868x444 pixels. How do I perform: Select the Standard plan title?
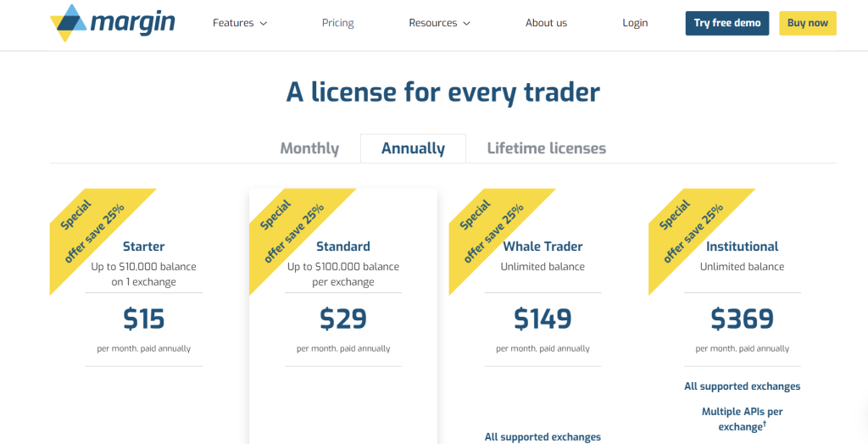[x=343, y=247]
